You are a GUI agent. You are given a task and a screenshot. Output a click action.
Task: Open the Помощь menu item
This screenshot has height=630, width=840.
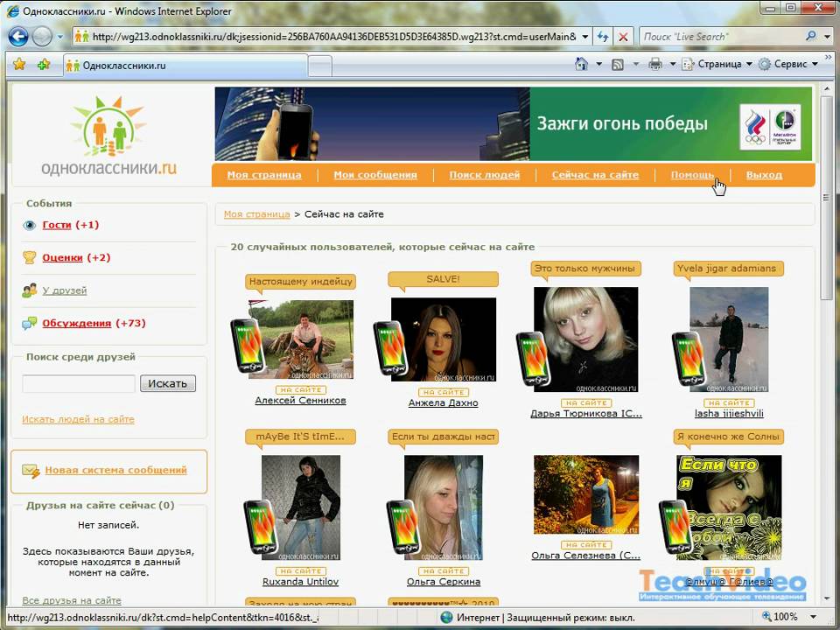[x=692, y=175]
